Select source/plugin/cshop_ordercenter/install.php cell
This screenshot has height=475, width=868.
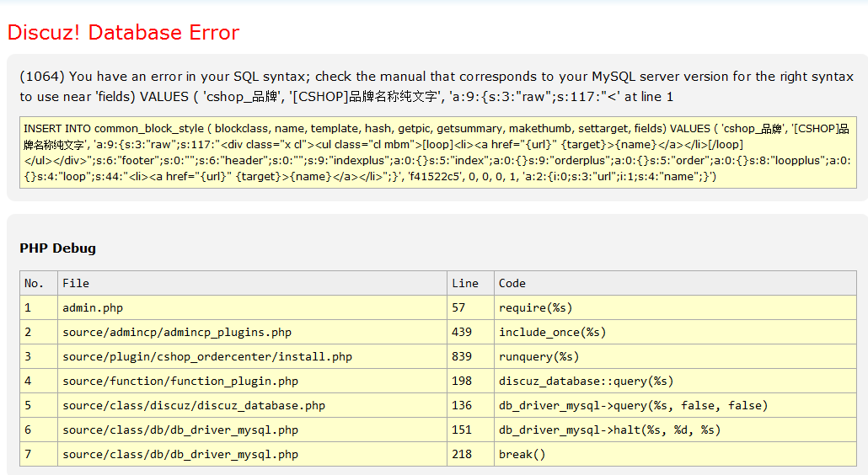(253, 356)
